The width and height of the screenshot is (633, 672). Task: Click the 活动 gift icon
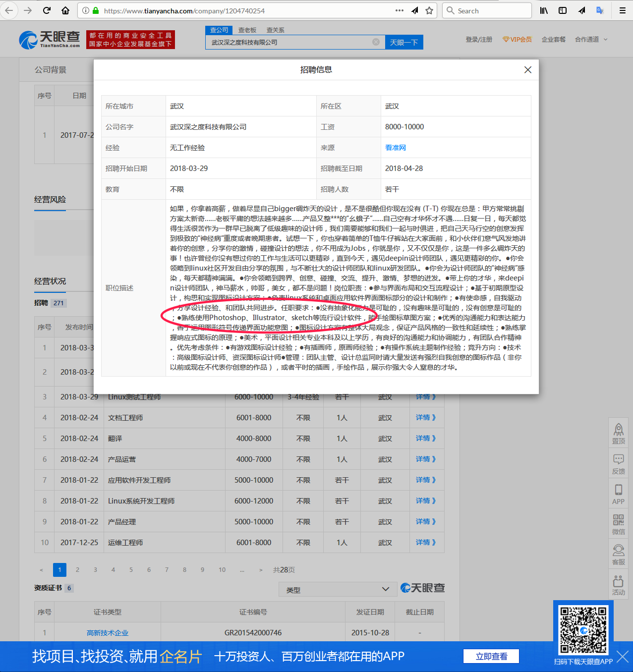pyautogui.click(x=618, y=585)
